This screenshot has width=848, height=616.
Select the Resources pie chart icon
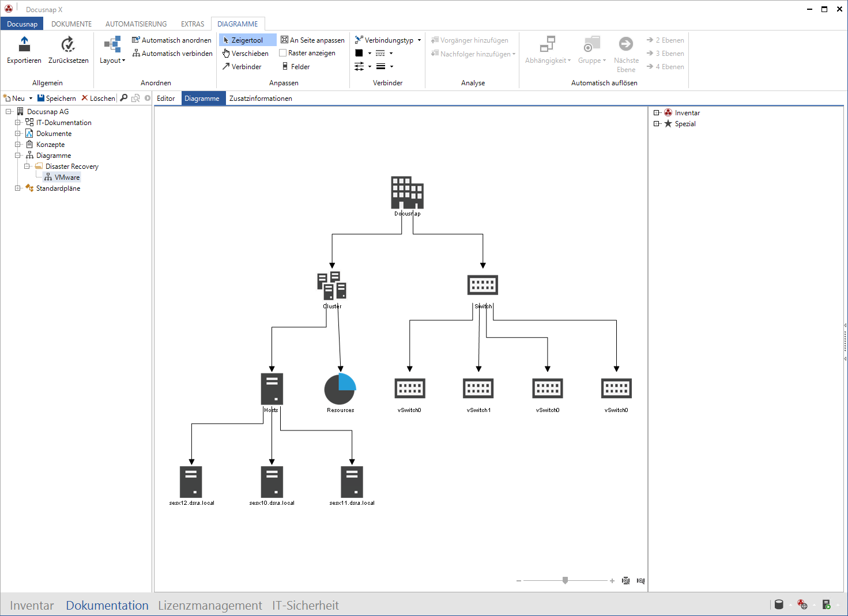(x=340, y=389)
